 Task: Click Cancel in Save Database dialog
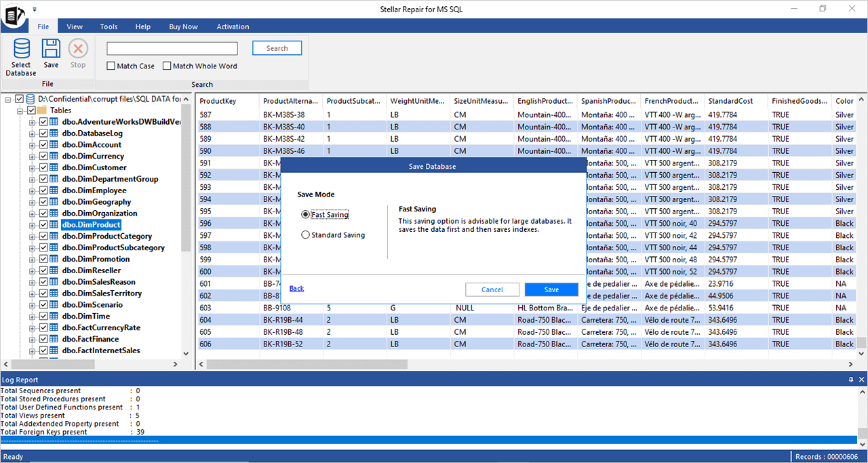pyautogui.click(x=492, y=289)
